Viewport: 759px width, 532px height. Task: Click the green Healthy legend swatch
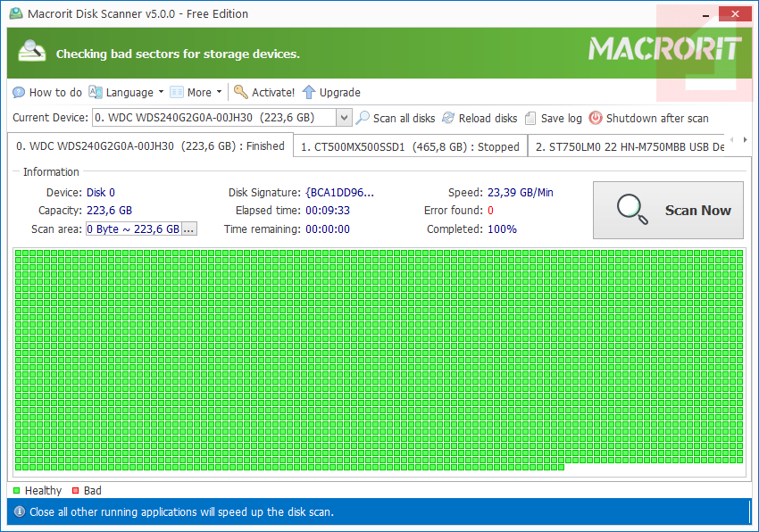(16, 490)
